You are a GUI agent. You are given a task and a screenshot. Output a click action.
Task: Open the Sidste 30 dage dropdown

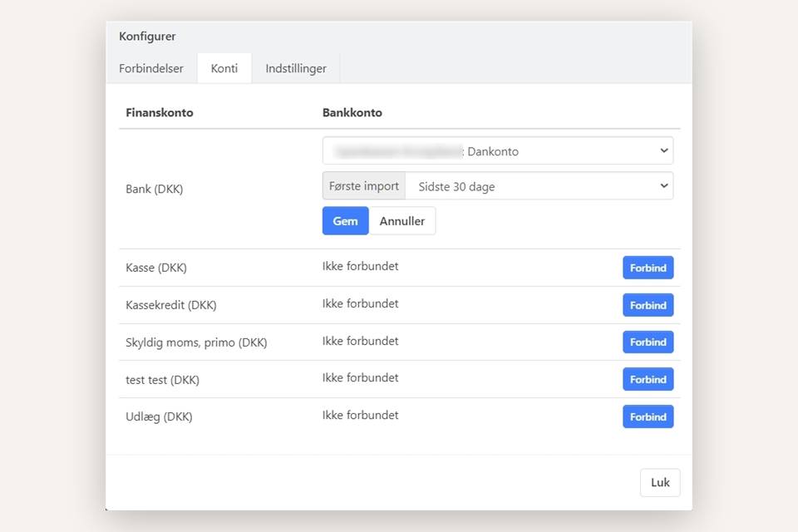(x=539, y=186)
